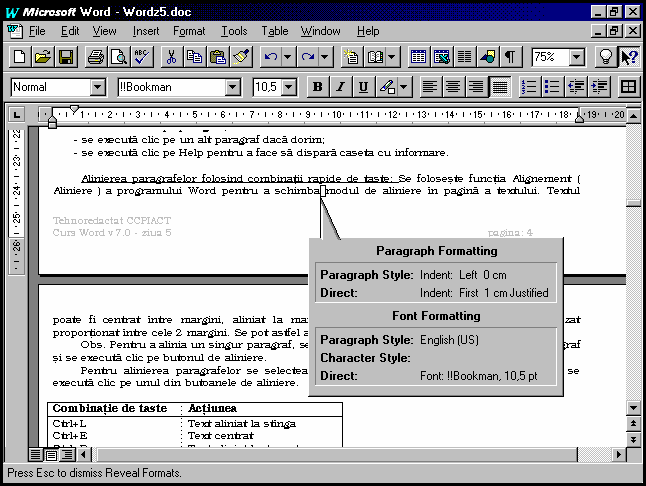Image resolution: width=646 pixels, height=486 pixels.
Task: Switch to Page Layout View button at bottom
Action: pyautogui.click(x=51, y=455)
